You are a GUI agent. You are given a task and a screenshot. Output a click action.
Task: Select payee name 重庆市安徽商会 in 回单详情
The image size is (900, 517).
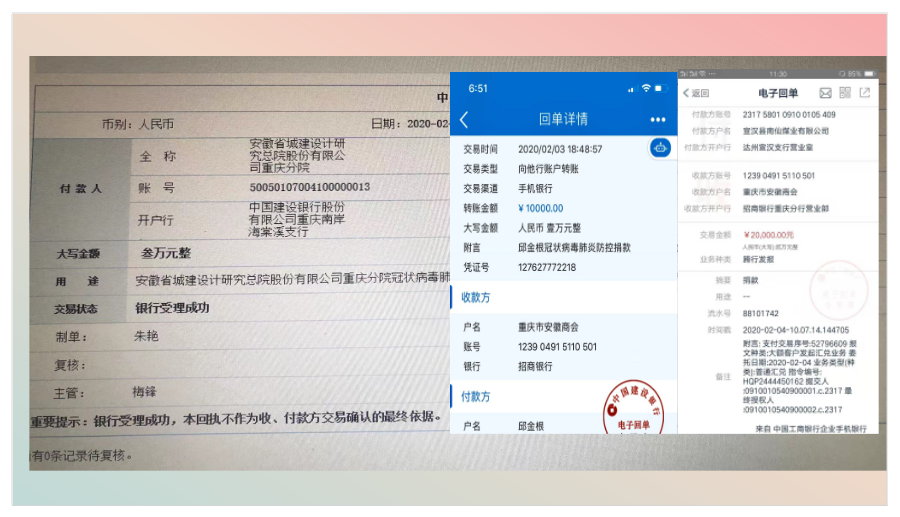(x=548, y=327)
